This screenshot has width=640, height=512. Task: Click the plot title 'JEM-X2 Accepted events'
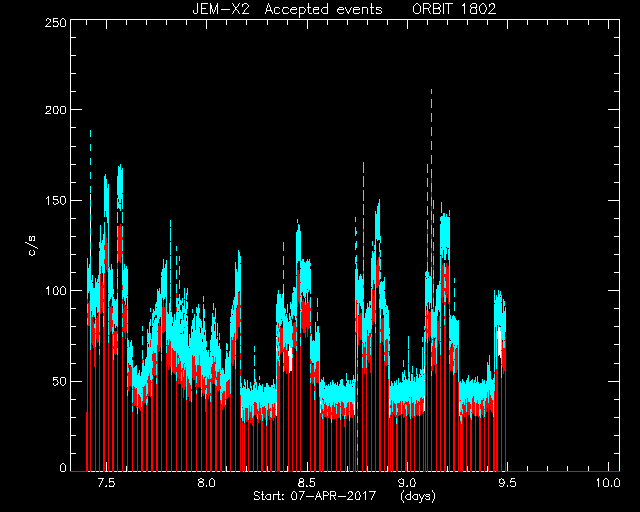click(x=287, y=9)
